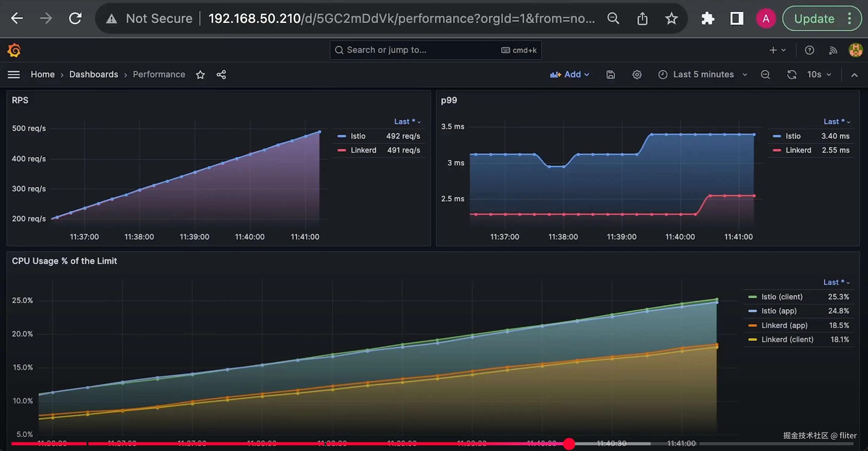Open the help question mark icon
This screenshot has height=451, width=868.
click(809, 50)
